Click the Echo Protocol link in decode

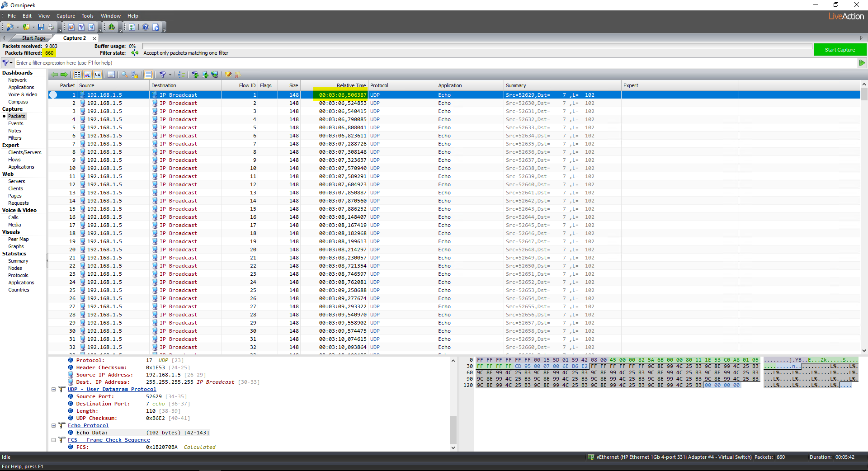tap(88, 425)
